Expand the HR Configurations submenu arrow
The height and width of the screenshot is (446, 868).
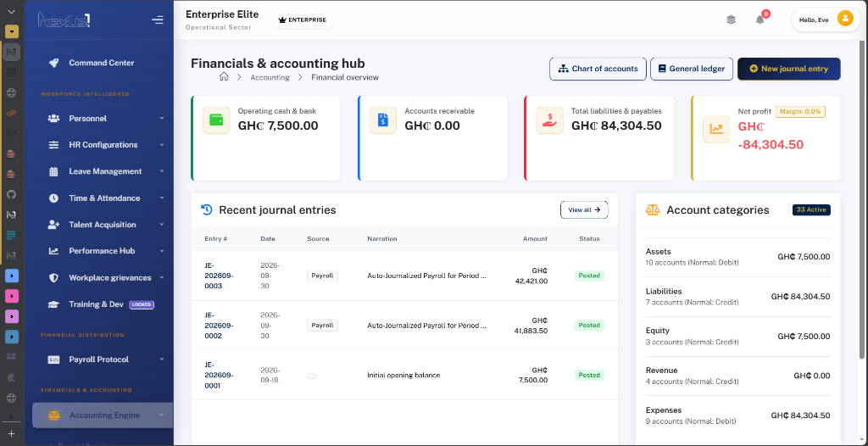[162, 145]
